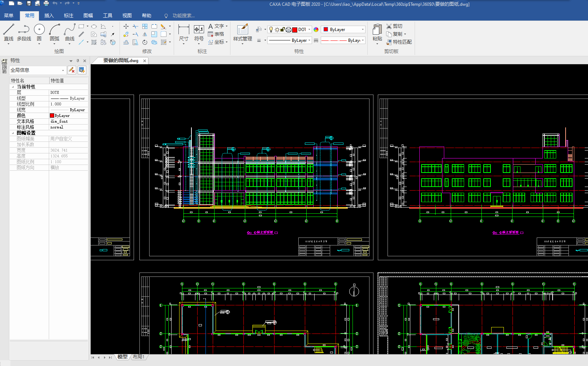The height and width of the screenshot is (366, 588).
Task: Toggle layer freeze sun icon
Action: (277, 30)
